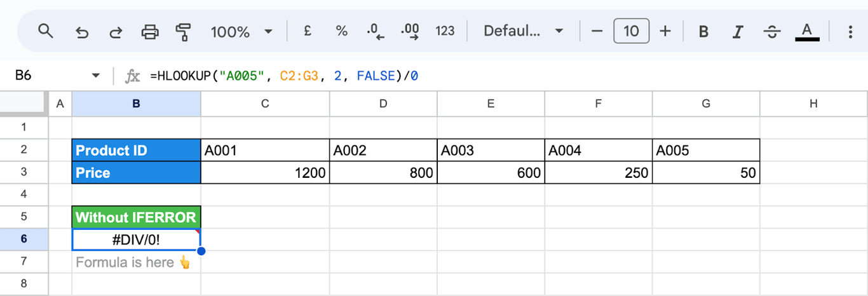Select row 4 header
Image resolution: width=868 pixels, height=296 pixels.
click(24, 194)
